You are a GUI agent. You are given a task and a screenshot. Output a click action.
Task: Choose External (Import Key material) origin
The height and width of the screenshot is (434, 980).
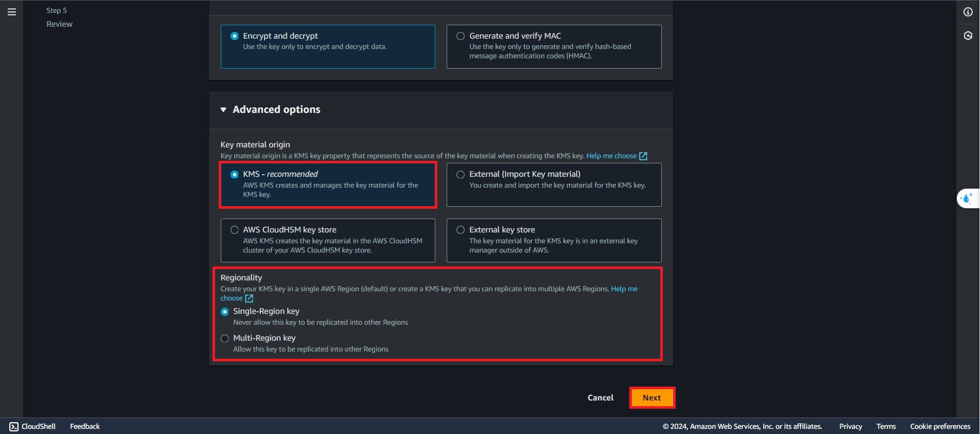tap(461, 174)
